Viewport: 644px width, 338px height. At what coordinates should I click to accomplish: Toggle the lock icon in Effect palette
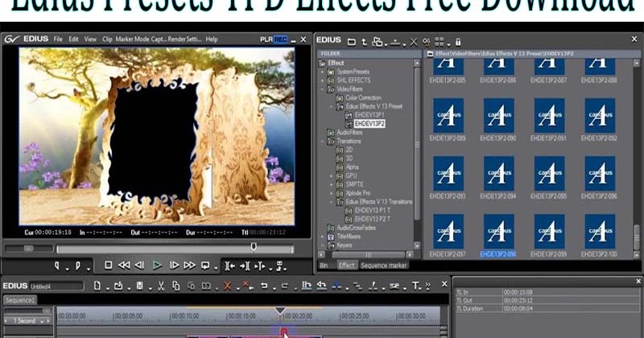tap(458, 42)
